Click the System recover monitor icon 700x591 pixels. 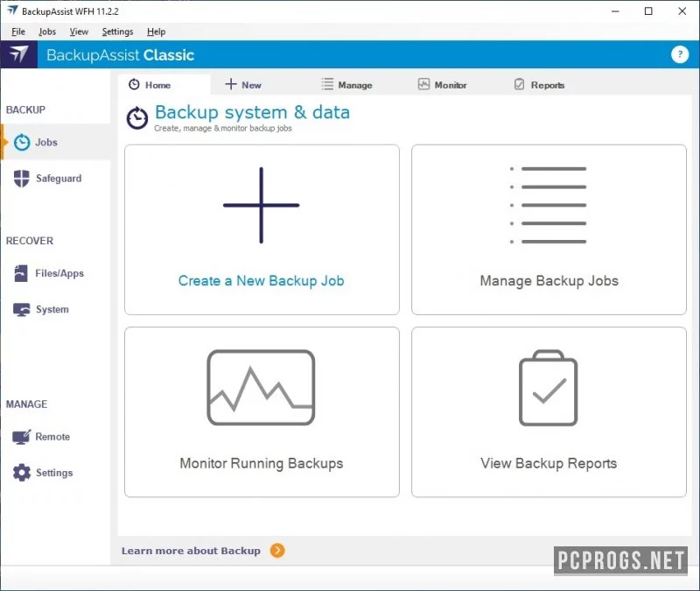pyautogui.click(x=21, y=310)
